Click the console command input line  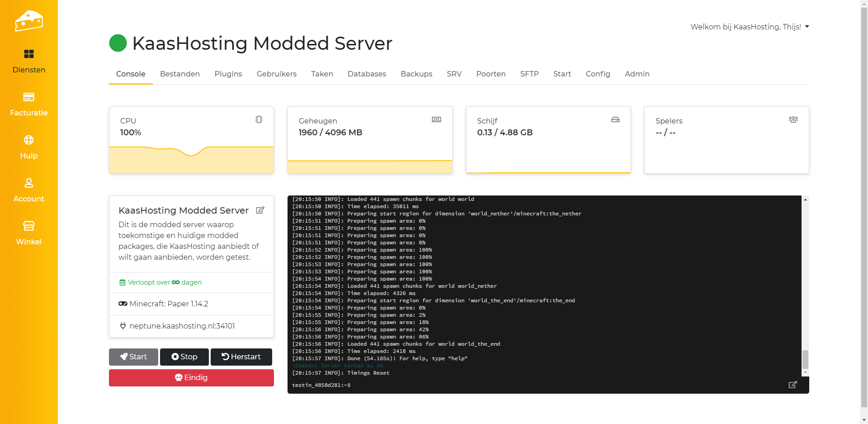[x=542, y=385]
